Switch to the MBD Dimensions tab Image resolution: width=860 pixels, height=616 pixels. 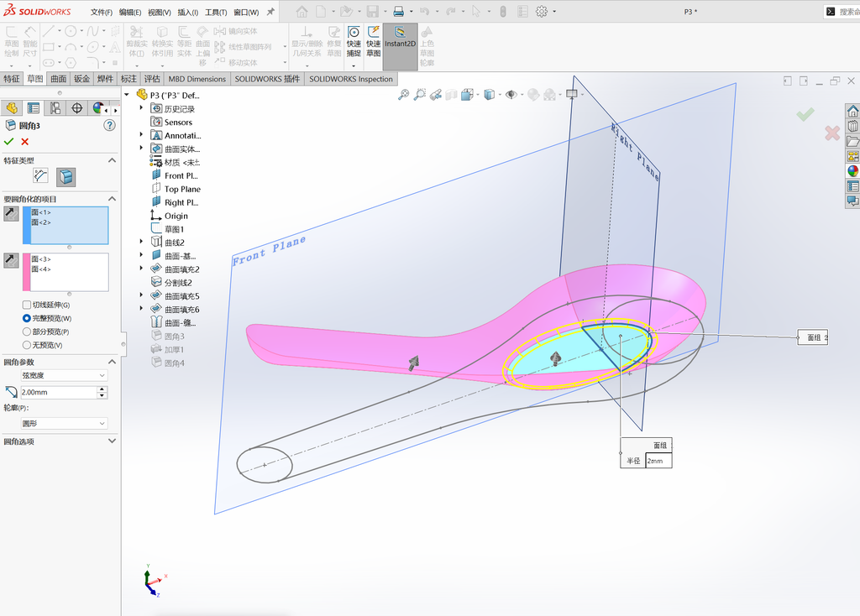[x=197, y=79]
